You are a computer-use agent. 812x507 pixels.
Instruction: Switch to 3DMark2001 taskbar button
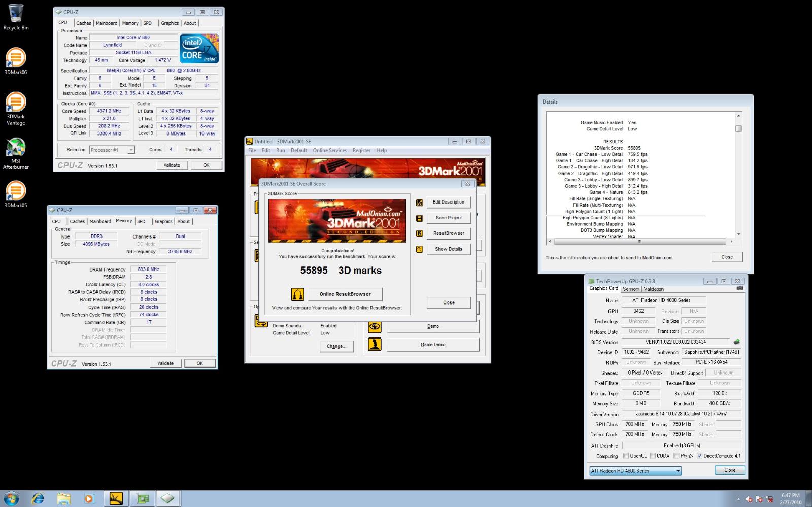coord(116,499)
